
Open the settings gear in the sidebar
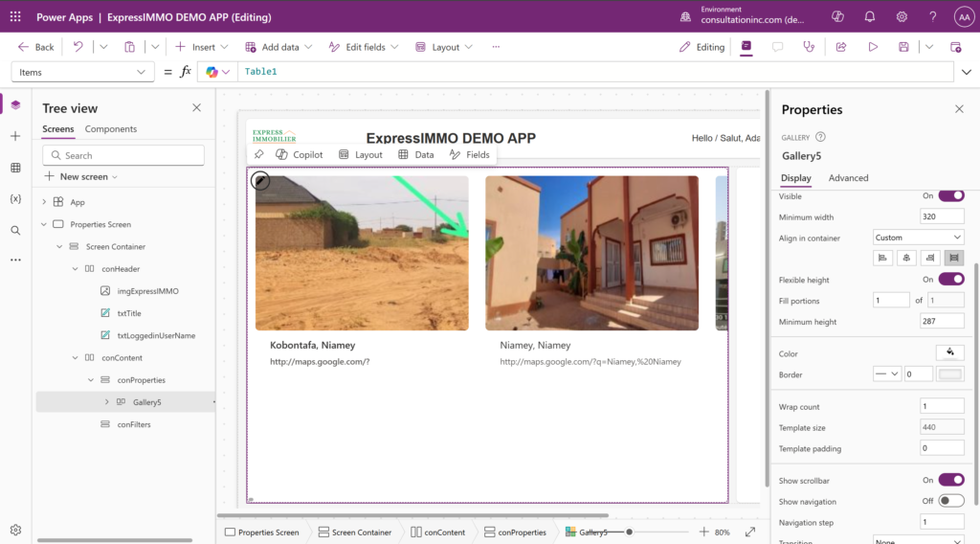click(x=15, y=530)
